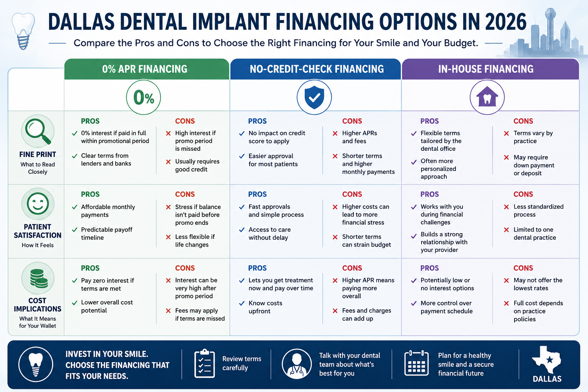Viewport: 588px width, 392px height.
Task: Click the Texas state Dallas icon
Action: (547, 364)
